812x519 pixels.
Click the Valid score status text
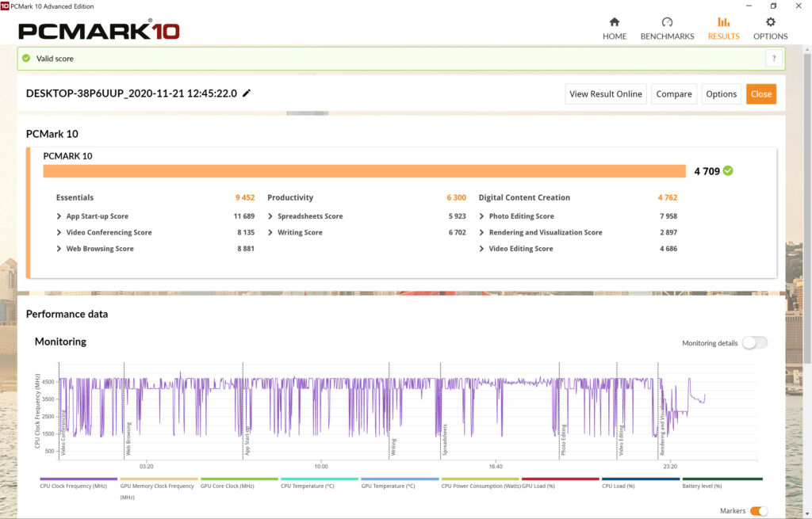tap(55, 59)
